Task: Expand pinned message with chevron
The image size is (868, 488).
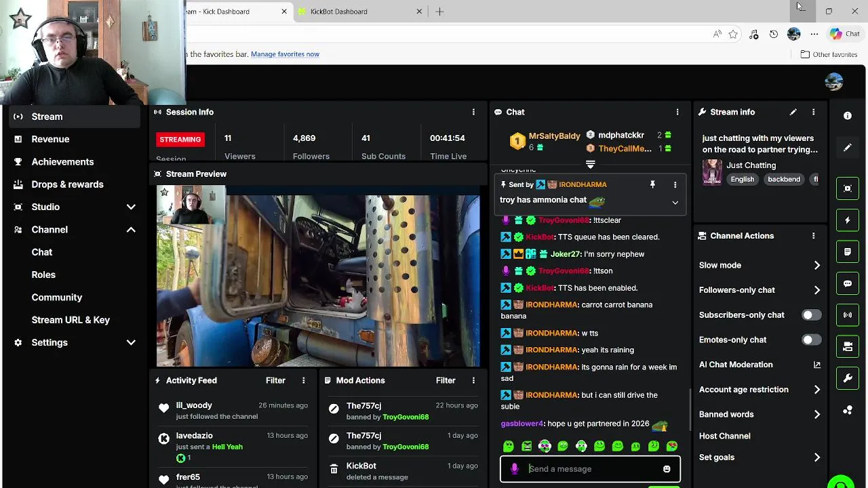Action: click(675, 203)
